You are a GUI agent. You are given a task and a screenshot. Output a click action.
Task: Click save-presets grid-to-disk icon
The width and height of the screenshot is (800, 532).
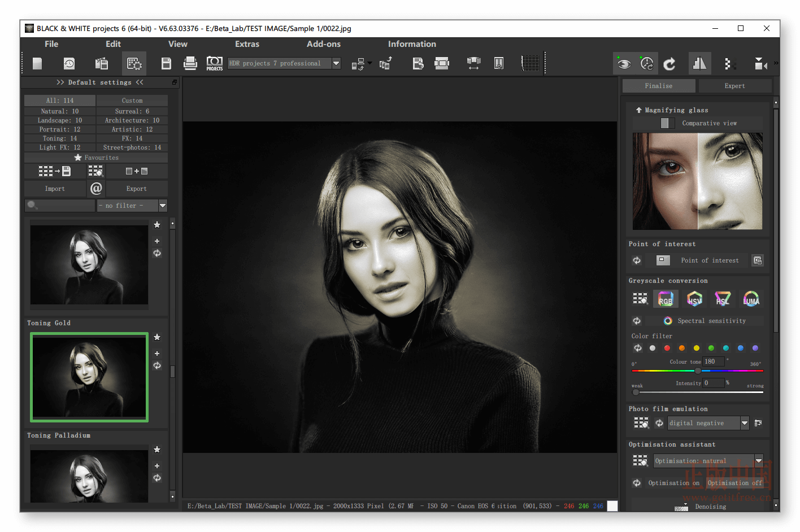(54, 171)
